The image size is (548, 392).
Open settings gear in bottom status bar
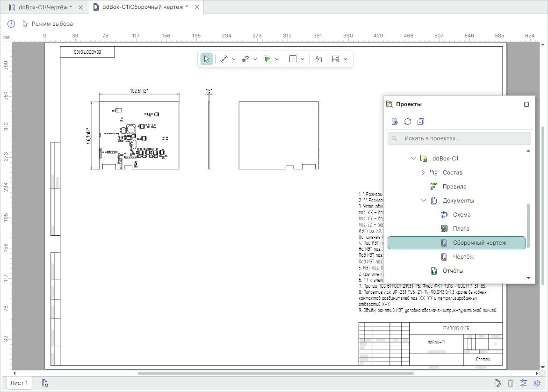[x=537, y=383]
